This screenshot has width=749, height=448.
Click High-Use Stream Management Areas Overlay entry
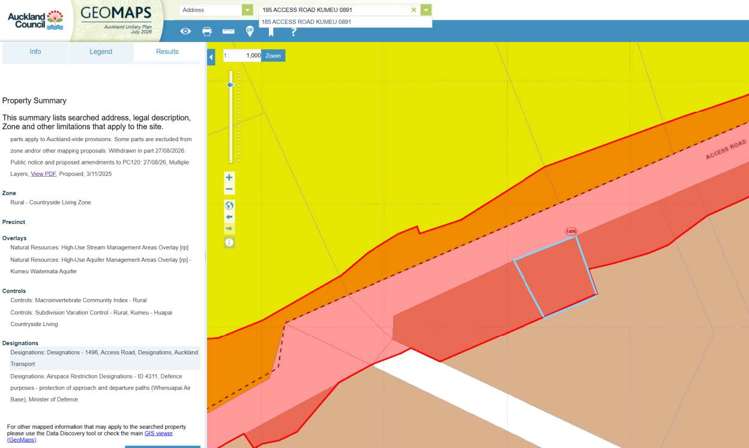pos(99,247)
